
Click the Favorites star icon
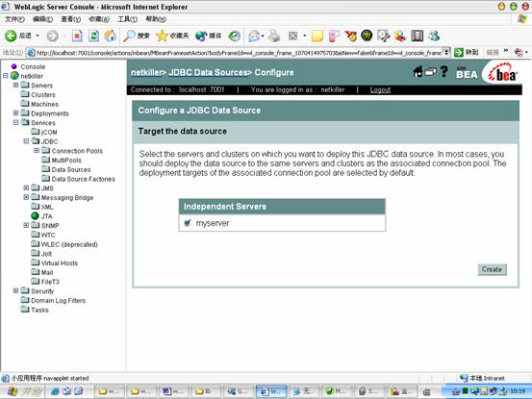click(162, 36)
